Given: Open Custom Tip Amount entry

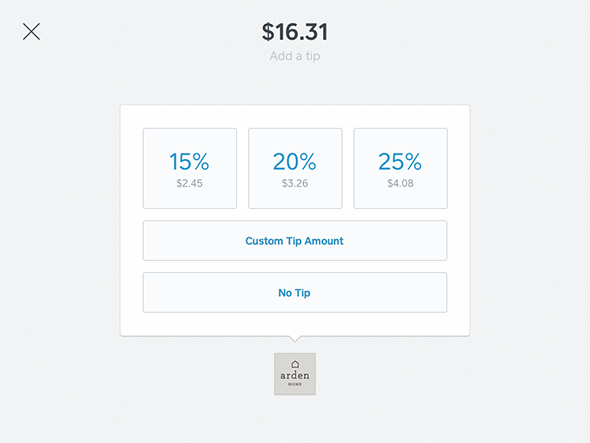Looking at the screenshot, I should 295,241.
